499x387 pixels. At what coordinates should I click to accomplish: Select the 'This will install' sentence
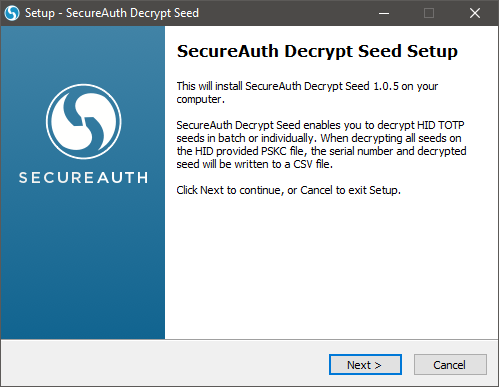click(307, 93)
